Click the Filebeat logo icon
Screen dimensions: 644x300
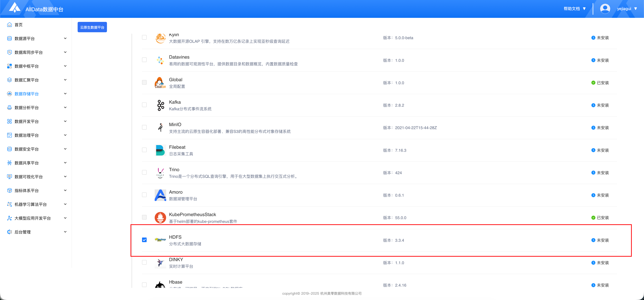(160, 150)
